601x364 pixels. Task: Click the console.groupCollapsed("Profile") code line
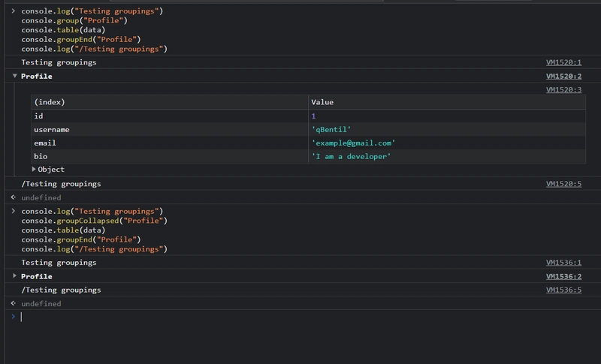(95, 221)
